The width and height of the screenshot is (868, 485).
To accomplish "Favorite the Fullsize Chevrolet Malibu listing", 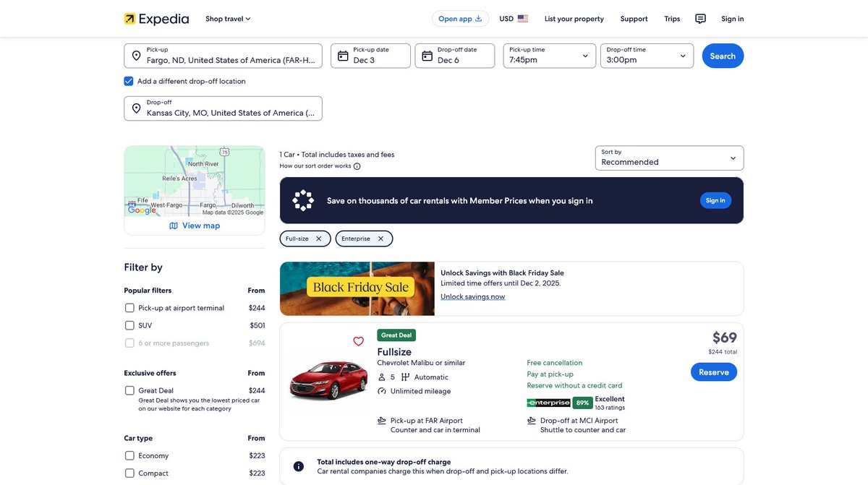I will pyautogui.click(x=358, y=340).
